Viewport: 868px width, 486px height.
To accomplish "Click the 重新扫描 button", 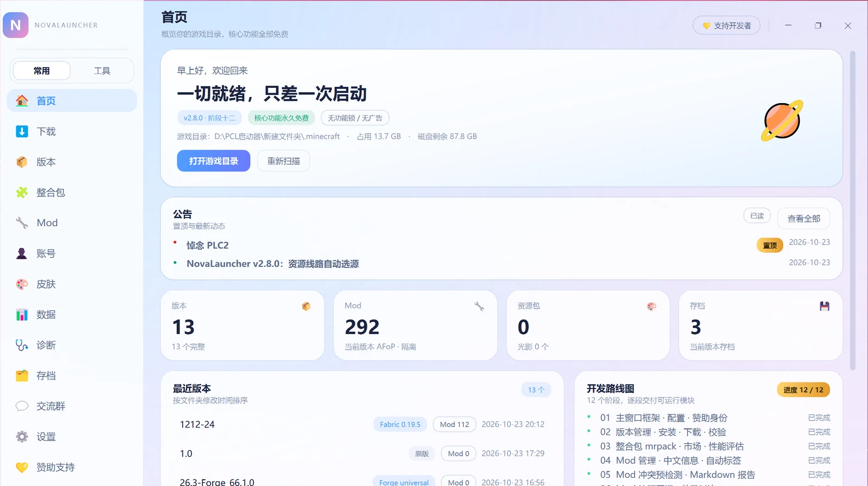I will point(283,161).
